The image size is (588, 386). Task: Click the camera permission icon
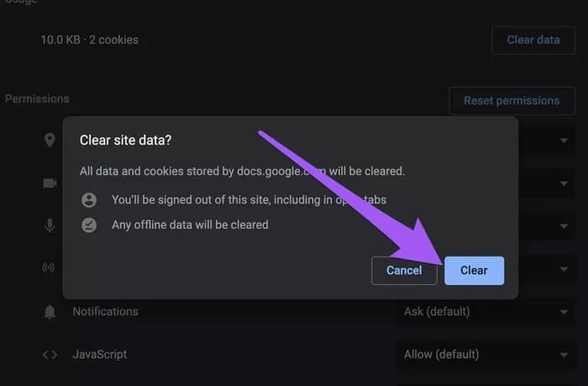(50, 183)
